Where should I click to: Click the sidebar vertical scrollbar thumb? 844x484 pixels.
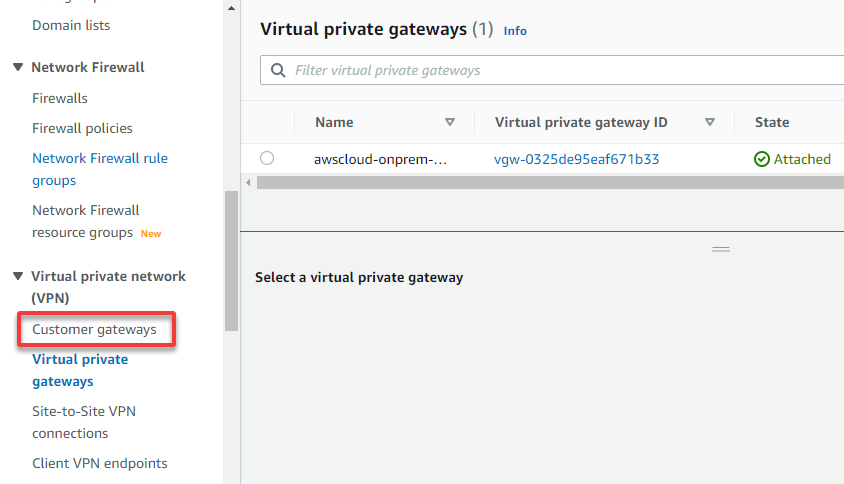tap(231, 261)
